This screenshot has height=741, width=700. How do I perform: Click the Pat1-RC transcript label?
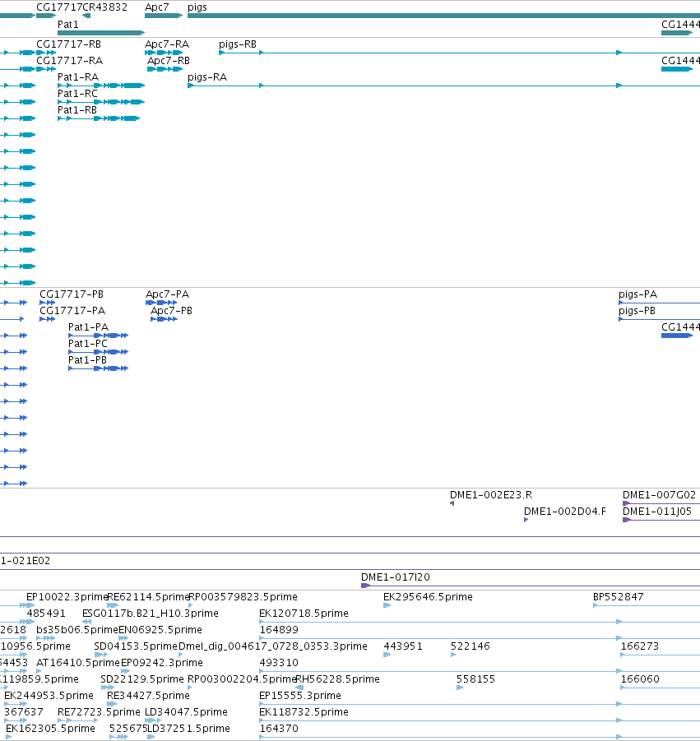point(77,94)
